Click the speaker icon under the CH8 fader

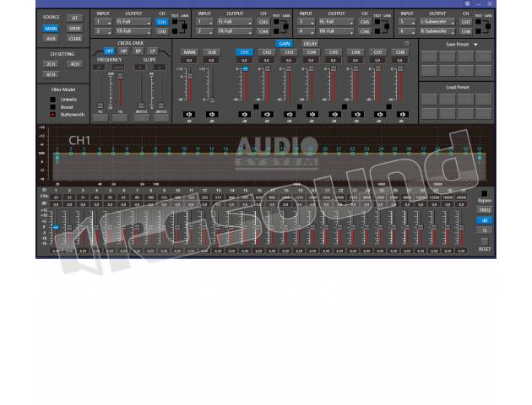coord(403,115)
